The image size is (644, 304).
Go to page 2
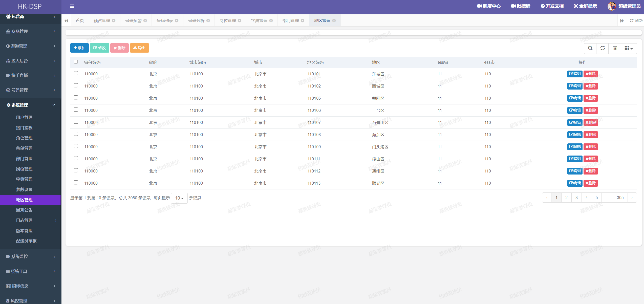[x=566, y=198]
